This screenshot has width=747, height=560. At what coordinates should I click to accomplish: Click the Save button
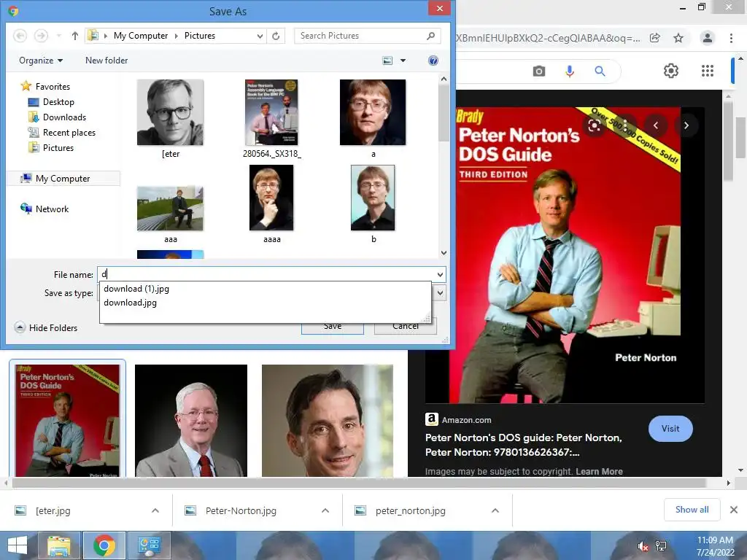[x=333, y=327]
